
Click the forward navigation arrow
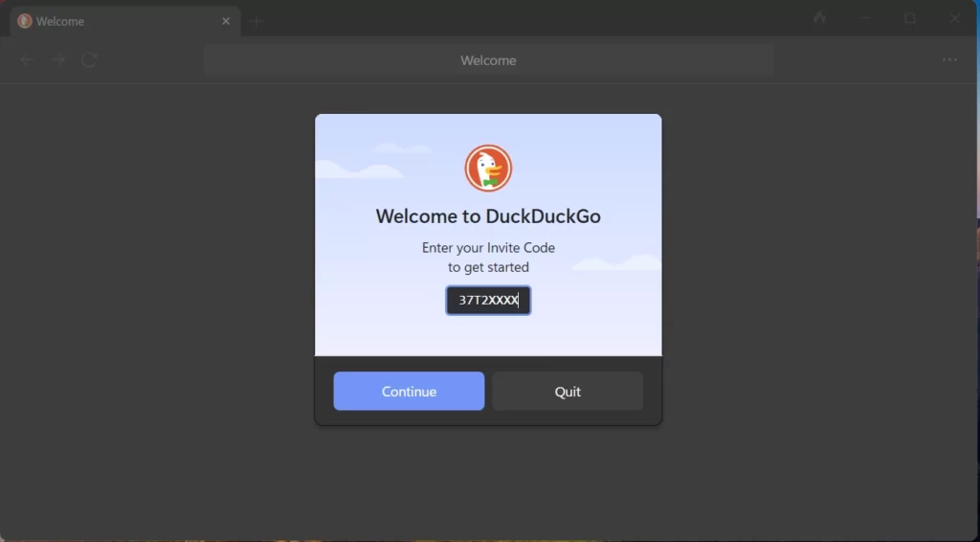[x=58, y=60]
